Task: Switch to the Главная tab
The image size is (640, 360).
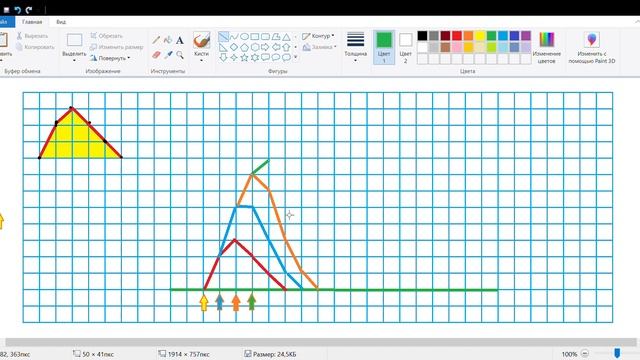Action: [32, 22]
